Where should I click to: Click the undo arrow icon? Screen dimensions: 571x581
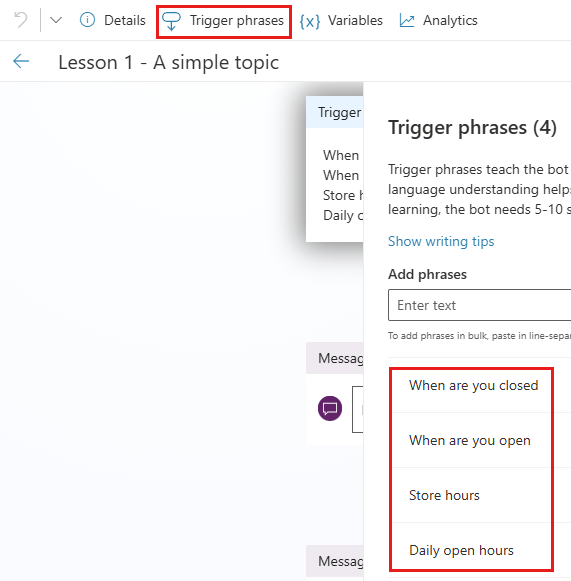coord(21,20)
